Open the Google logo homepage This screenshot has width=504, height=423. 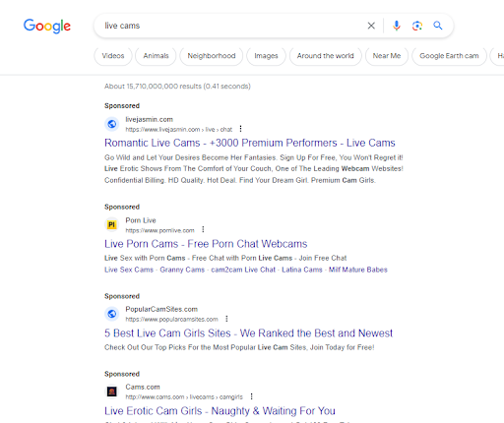[x=47, y=26]
